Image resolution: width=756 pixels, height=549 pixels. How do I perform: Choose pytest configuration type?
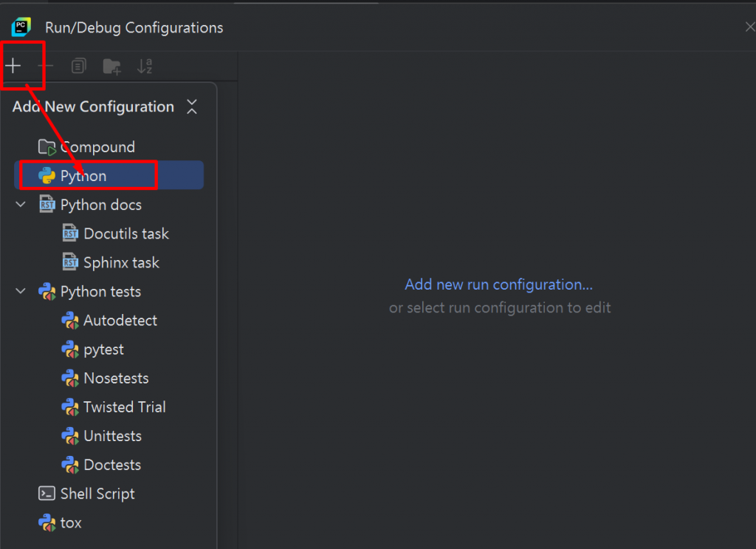[103, 349]
